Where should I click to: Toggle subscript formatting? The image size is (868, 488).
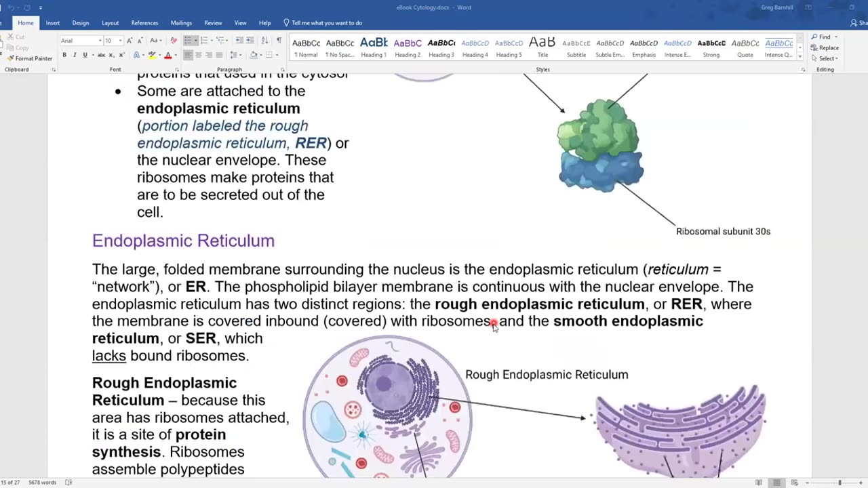tap(112, 55)
